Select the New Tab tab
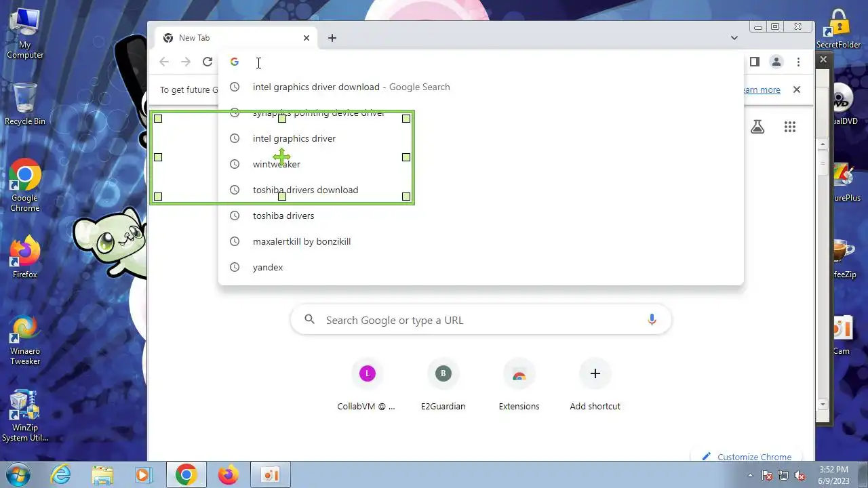 tap(235, 38)
